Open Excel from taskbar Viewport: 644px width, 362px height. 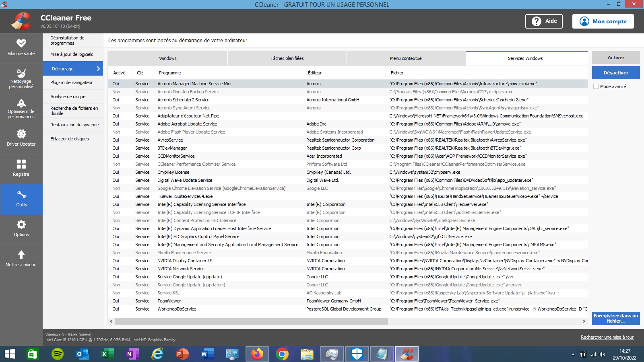[107, 354]
